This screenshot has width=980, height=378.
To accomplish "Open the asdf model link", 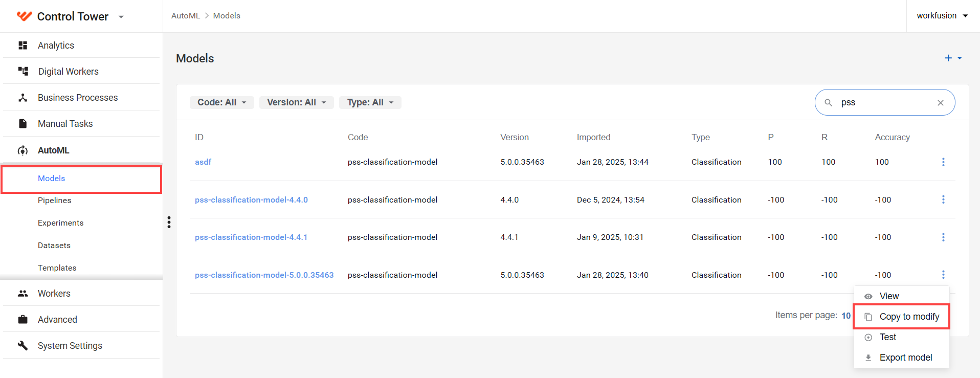I will pos(203,162).
